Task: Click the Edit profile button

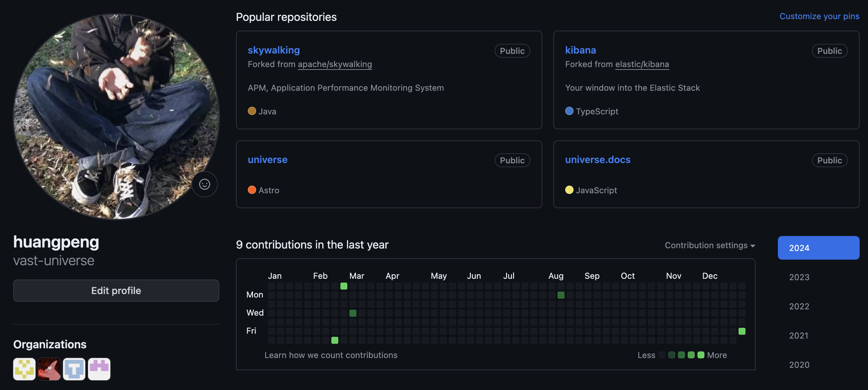Action: click(x=116, y=291)
